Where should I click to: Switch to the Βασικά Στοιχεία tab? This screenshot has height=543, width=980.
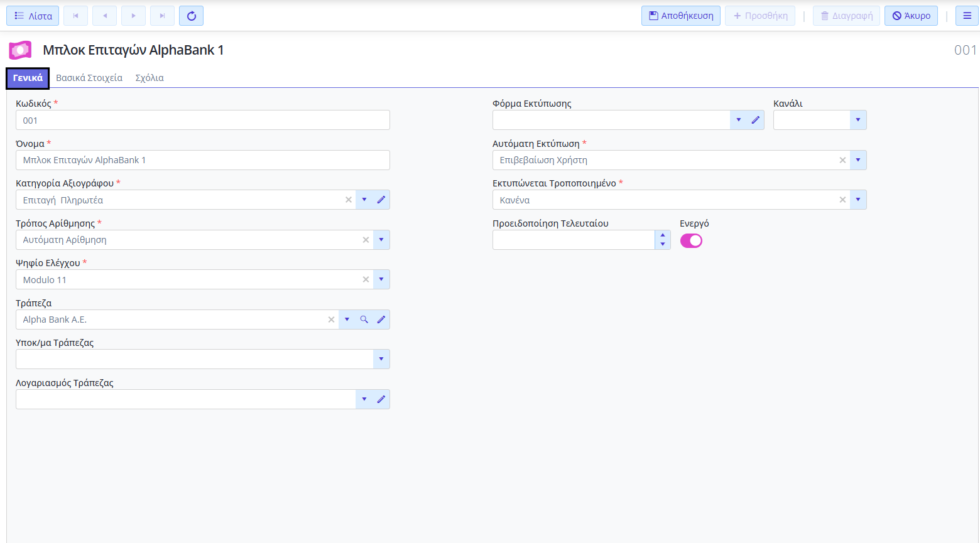tap(89, 78)
